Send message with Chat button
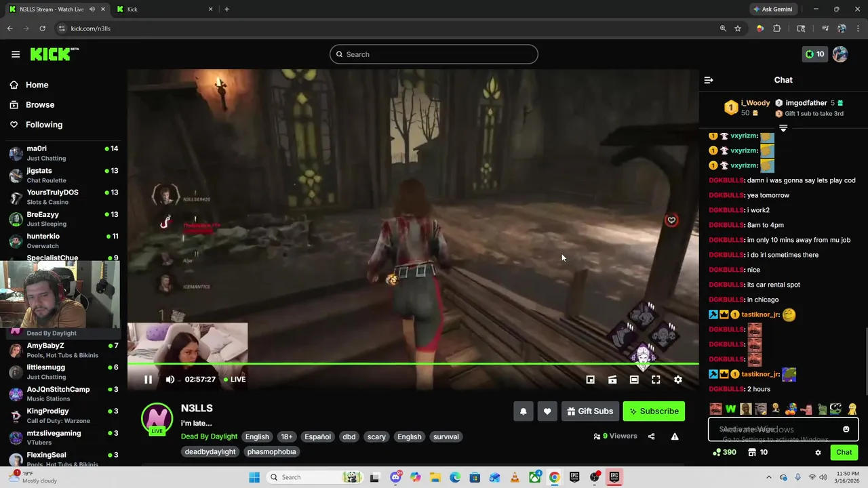The width and height of the screenshot is (868, 488). point(844,452)
